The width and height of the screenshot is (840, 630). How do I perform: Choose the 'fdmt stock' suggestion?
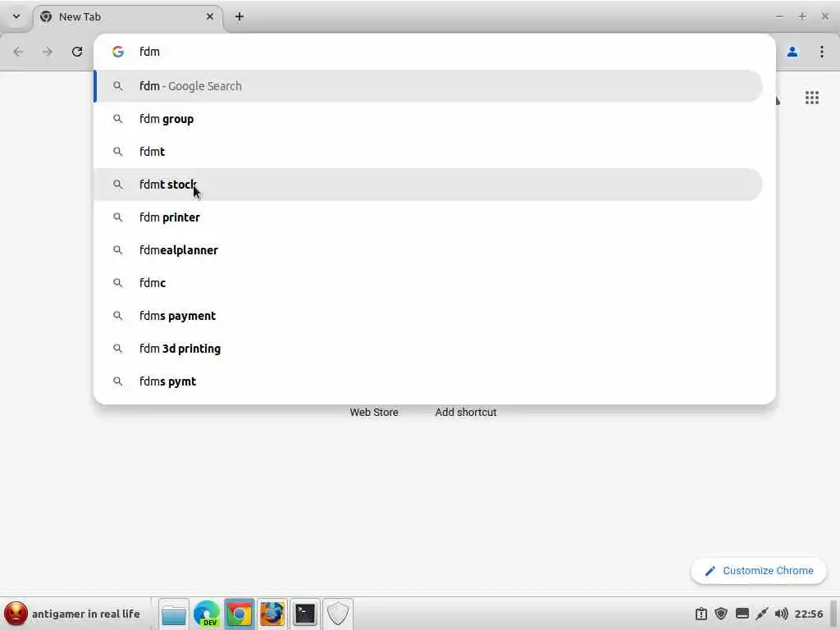click(x=428, y=185)
